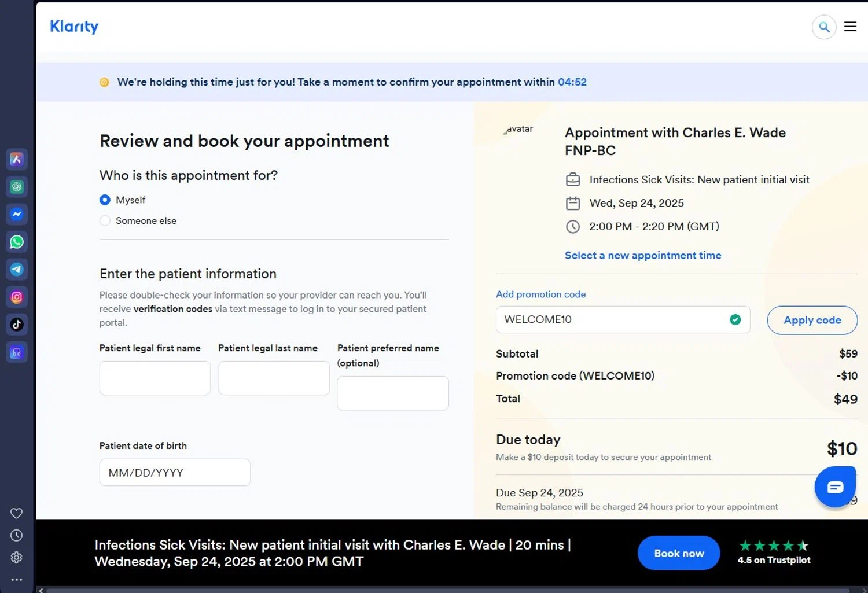Screen dimensions: 868x593
Task: Click the Due today heading
Action: click(x=528, y=440)
